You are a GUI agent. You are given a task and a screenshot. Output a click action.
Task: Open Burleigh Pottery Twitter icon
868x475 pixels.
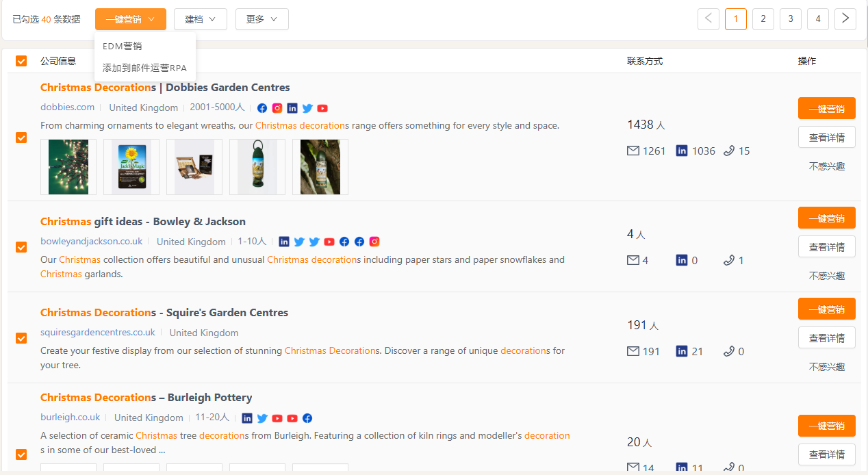(x=262, y=418)
